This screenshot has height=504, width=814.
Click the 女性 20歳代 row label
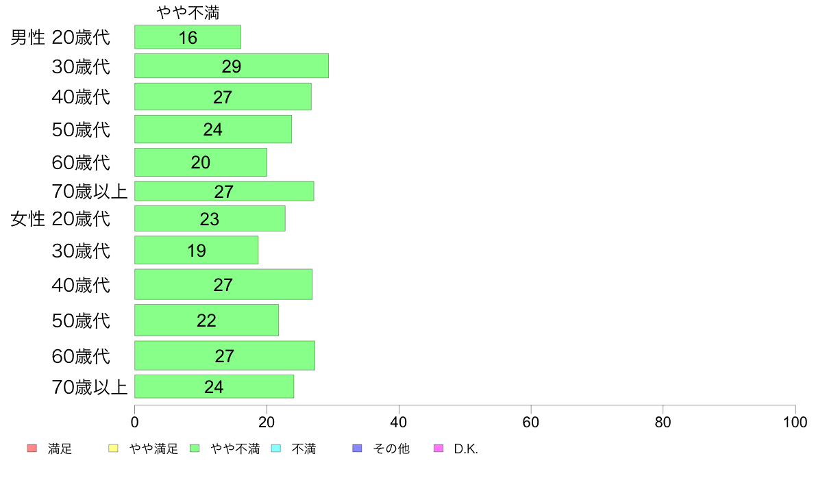(60, 219)
